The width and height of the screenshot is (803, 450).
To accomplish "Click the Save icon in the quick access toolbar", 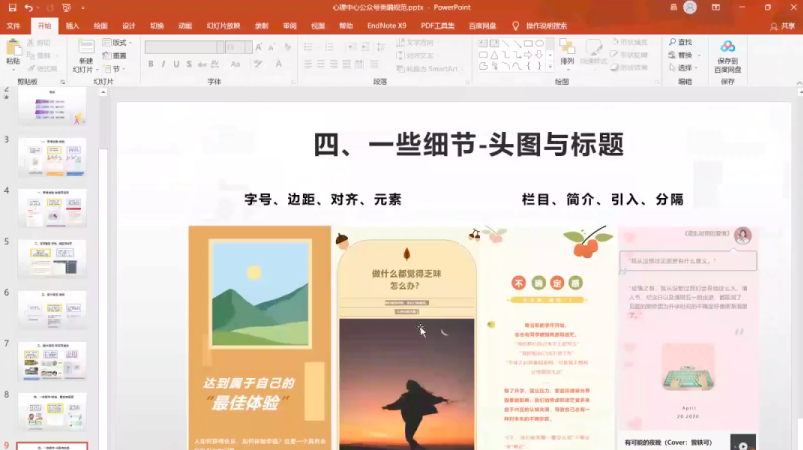I will click(x=12, y=8).
